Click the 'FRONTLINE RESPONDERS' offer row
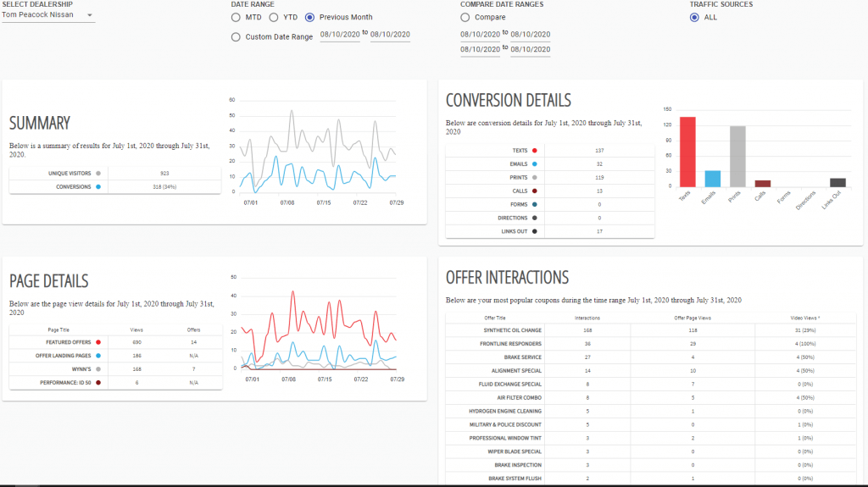The height and width of the screenshot is (487, 868). [x=650, y=344]
